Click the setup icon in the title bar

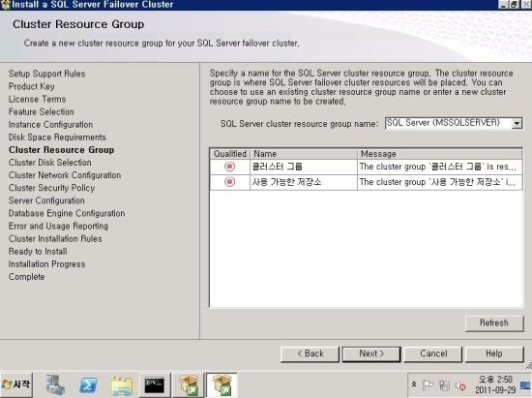[x=6, y=5]
